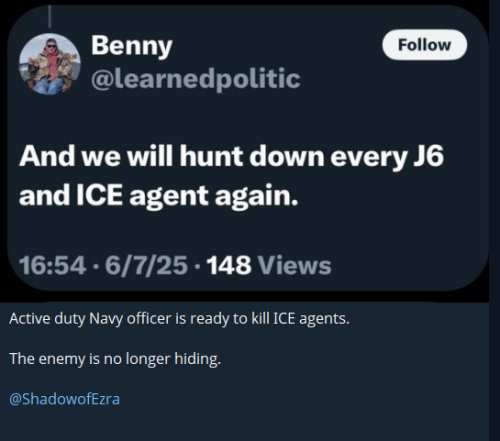
Task: Select the empty tweet card area right of the Views count
Action: [407, 265]
